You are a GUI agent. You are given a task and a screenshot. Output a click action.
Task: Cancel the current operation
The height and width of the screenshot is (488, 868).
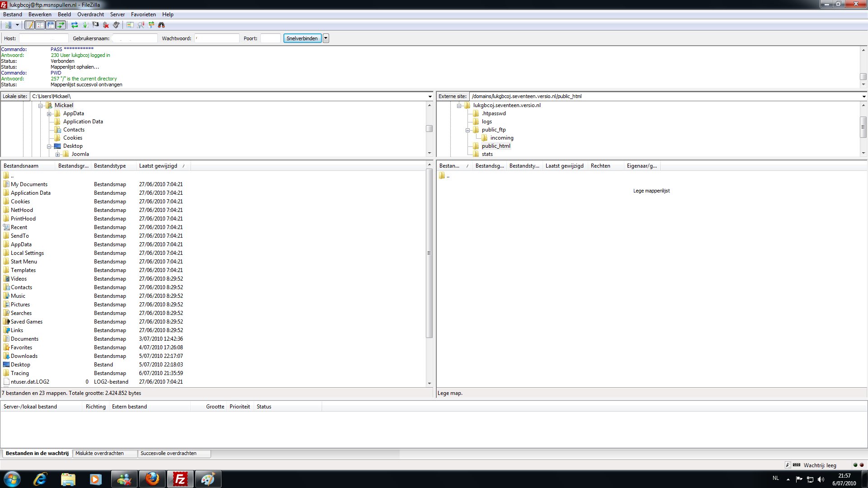click(95, 25)
